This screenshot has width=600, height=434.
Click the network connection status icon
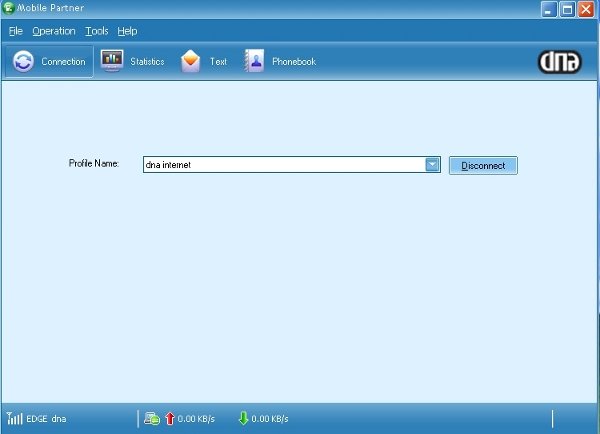[152, 418]
